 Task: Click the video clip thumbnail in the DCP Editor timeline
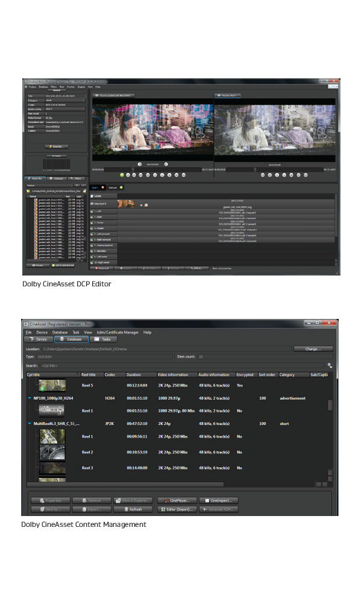(126, 204)
